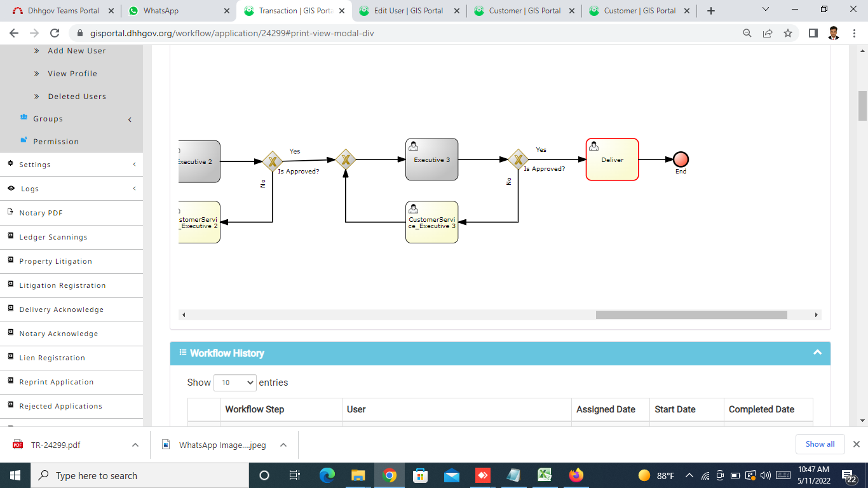Show hidden system tray icons

tap(689, 475)
